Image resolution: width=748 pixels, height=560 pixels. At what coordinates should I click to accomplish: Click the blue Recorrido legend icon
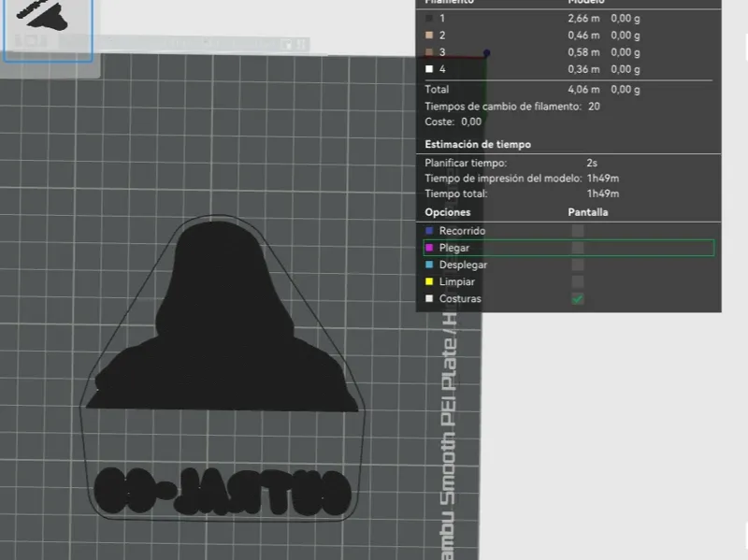point(429,231)
